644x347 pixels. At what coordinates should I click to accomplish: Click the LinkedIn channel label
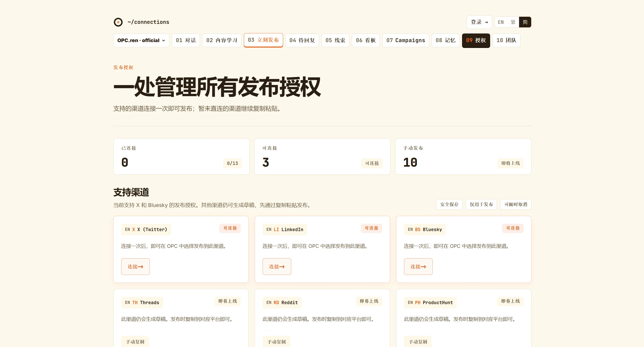(x=285, y=230)
